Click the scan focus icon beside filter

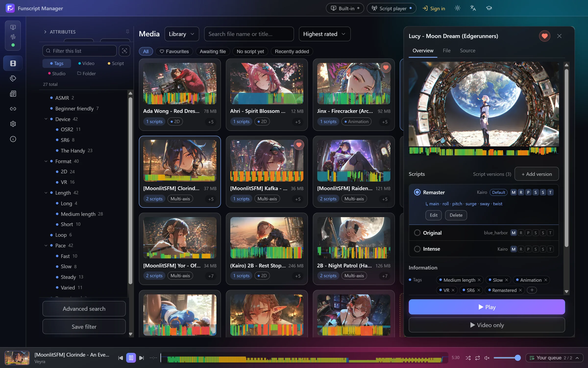pyautogui.click(x=124, y=51)
